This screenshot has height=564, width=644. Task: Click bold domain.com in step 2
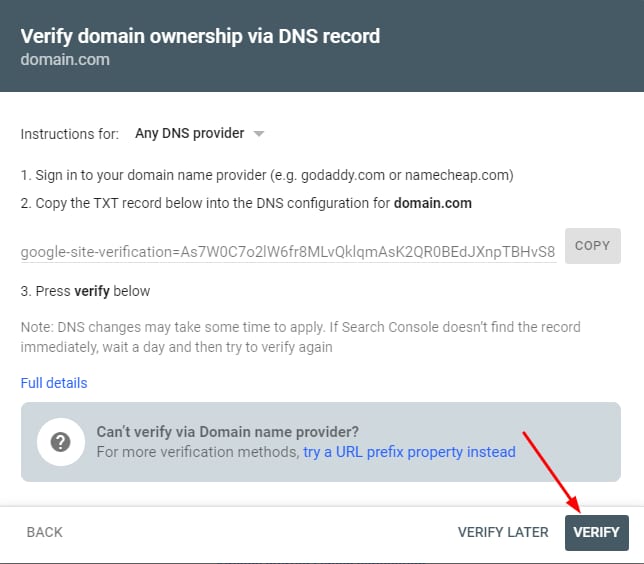coord(432,203)
